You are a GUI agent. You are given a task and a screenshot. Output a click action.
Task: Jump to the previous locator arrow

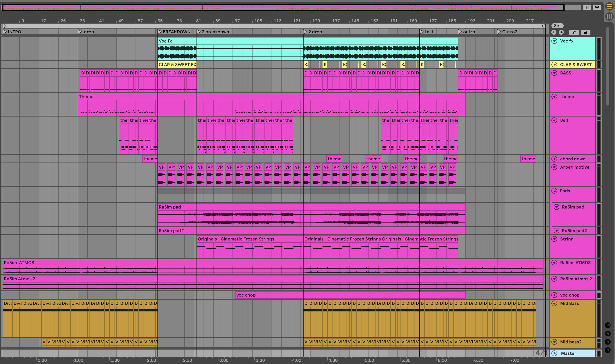click(x=554, y=32)
